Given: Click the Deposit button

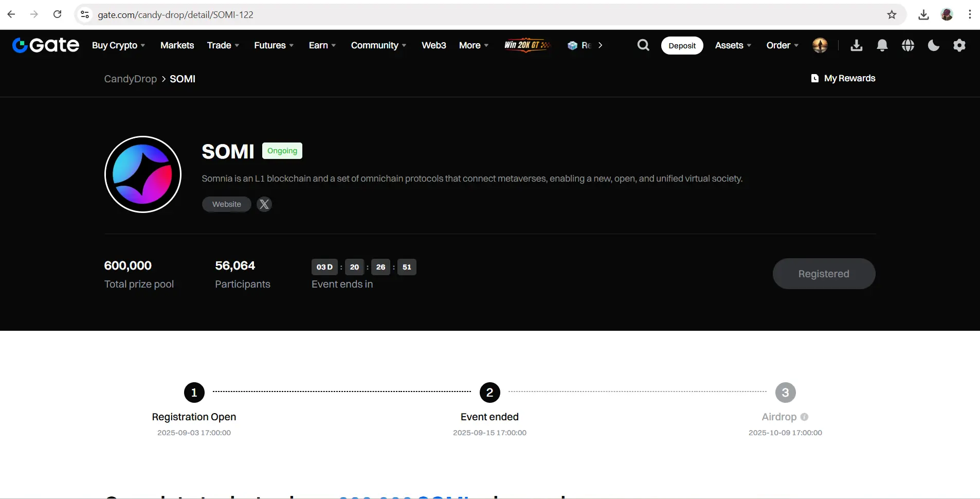Looking at the screenshot, I should click(682, 45).
